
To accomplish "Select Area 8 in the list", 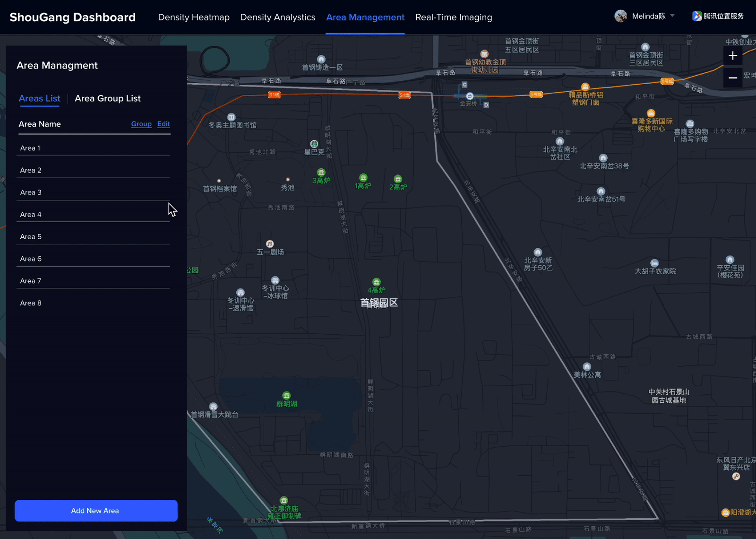I will 31,303.
